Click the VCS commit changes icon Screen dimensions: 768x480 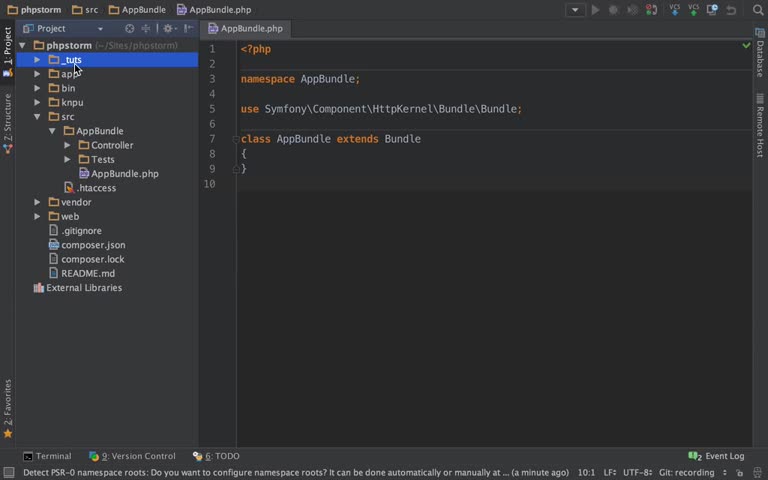point(693,10)
